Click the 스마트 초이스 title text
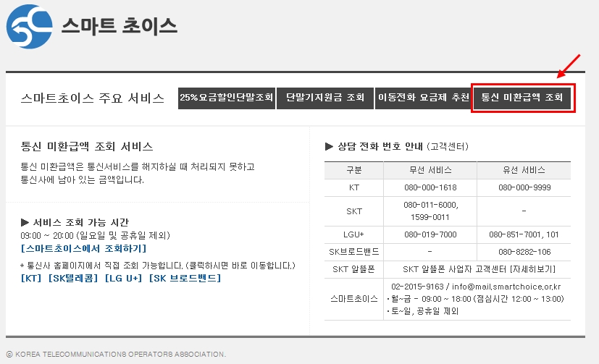Image resolution: width=599 pixels, height=364 pixels. tap(120, 26)
